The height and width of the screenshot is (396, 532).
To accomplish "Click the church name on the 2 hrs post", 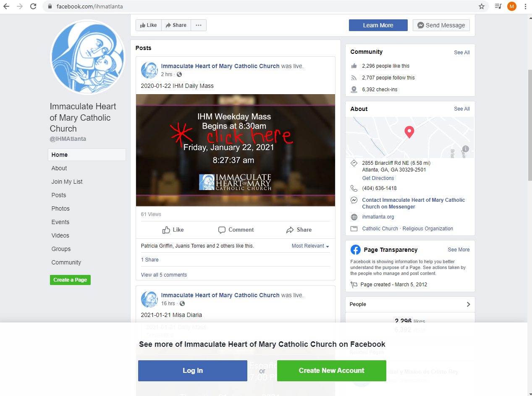I will pyautogui.click(x=220, y=66).
